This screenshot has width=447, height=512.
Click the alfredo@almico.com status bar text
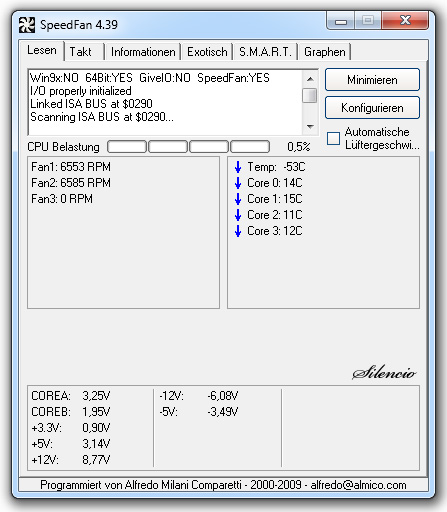click(358, 485)
